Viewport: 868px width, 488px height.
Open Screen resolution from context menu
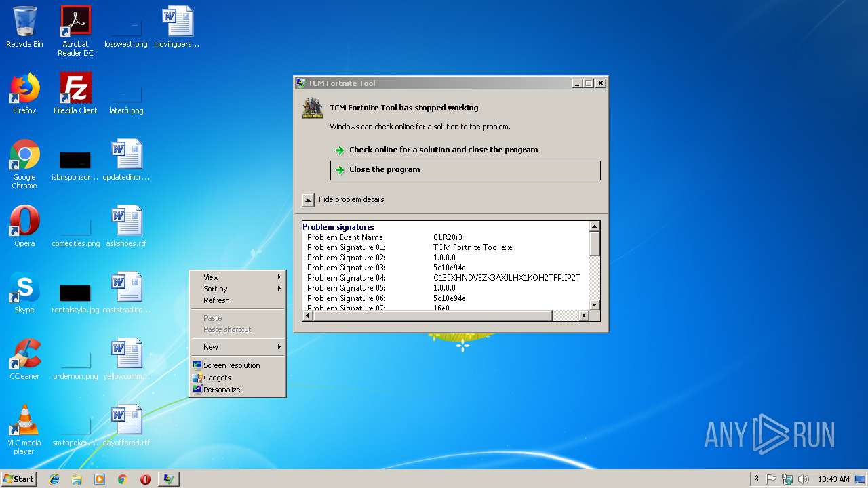[237, 365]
